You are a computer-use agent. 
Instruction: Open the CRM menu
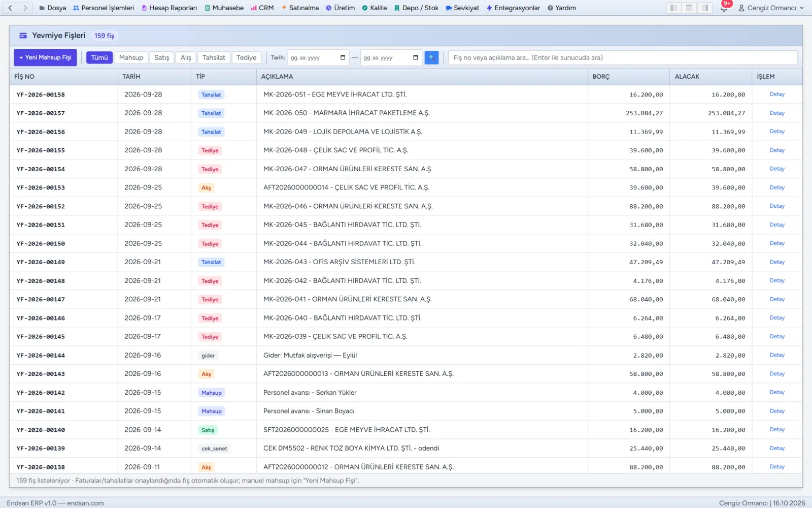point(262,8)
